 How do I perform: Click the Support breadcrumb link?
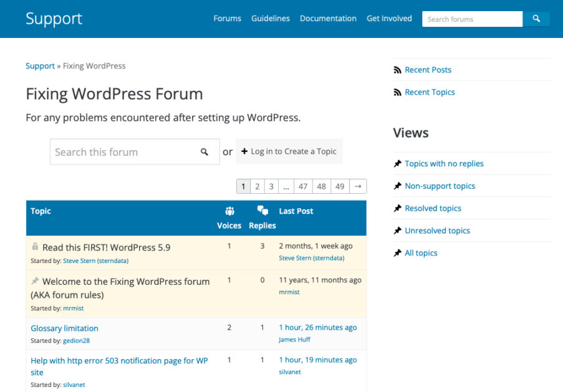tap(40, 66)
